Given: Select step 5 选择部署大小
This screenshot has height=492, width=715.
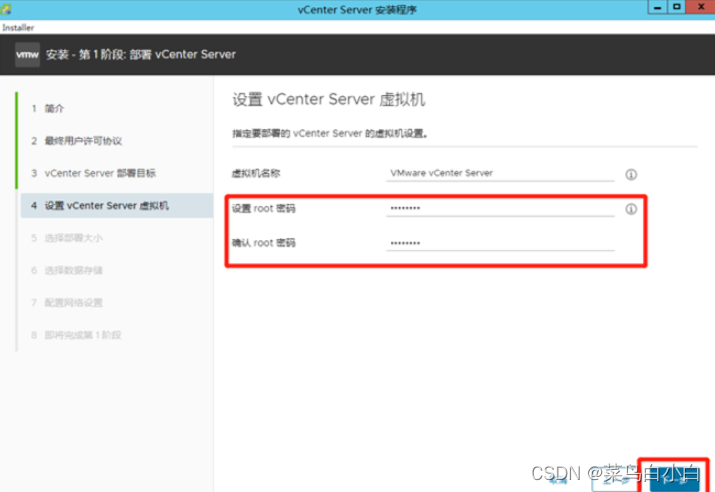Looking at the screenshot, I should (x=67, y=238).
